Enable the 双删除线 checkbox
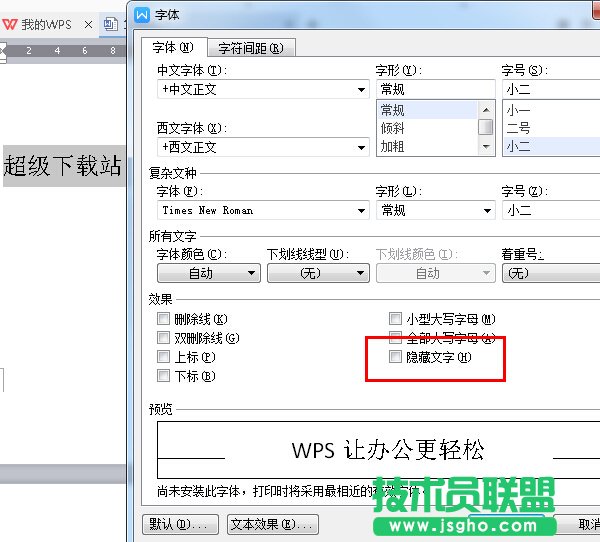The width and height of the screenshot is (600, 542). 163,338
